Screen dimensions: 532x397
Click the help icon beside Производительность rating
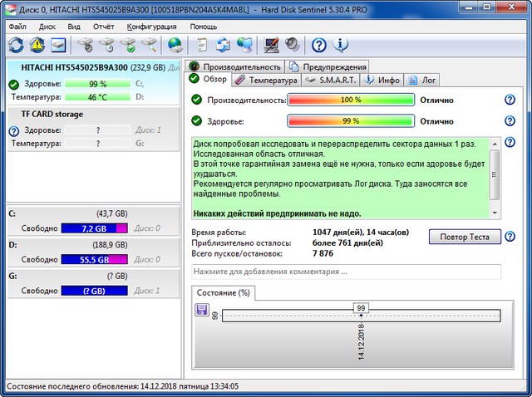point(510,100)
